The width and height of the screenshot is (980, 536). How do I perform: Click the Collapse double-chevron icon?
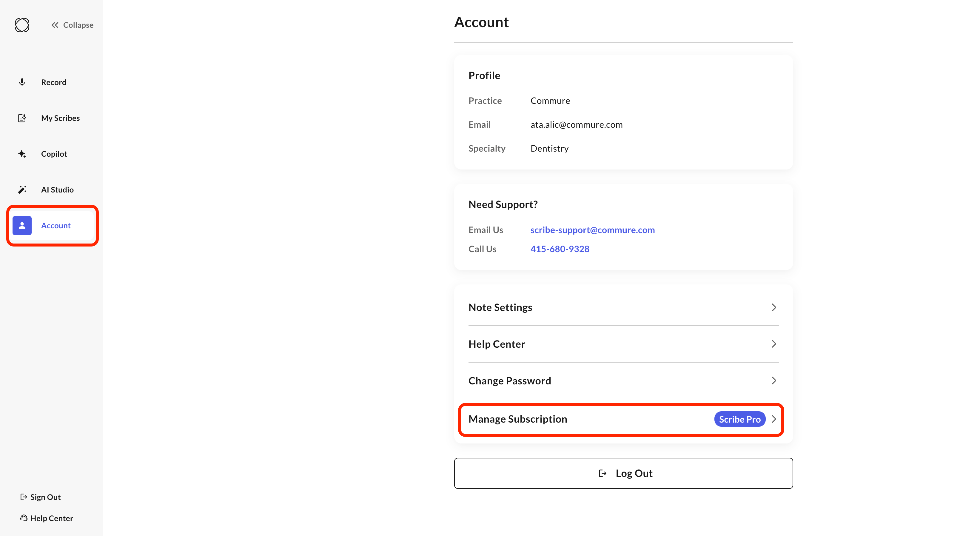coord(55,25)
